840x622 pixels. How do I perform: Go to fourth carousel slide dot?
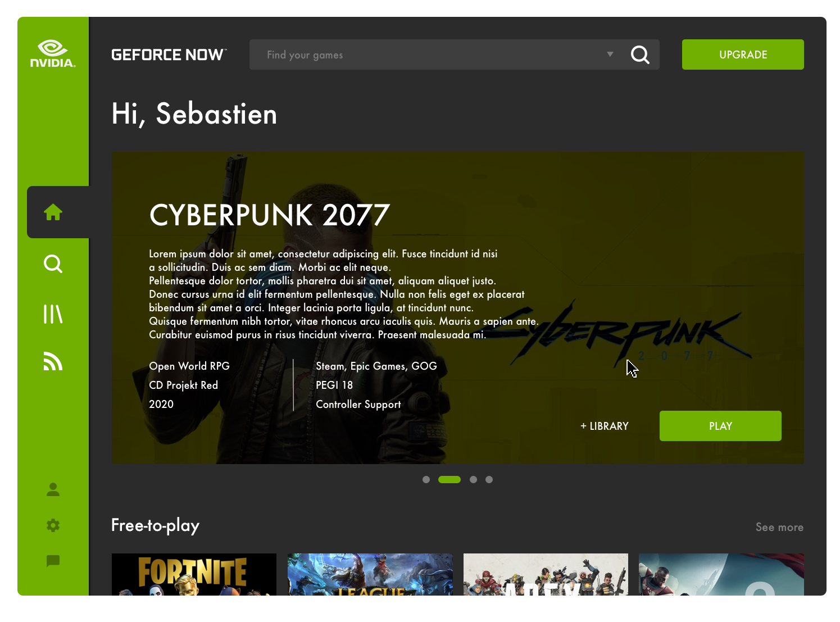pyautogui.click(x=489, y=479)
